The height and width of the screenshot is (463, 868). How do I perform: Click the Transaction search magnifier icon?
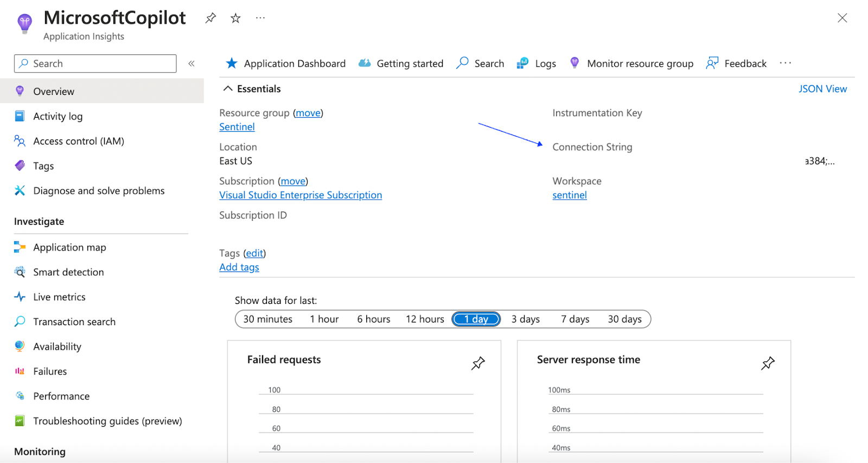(x=20, y=321)
